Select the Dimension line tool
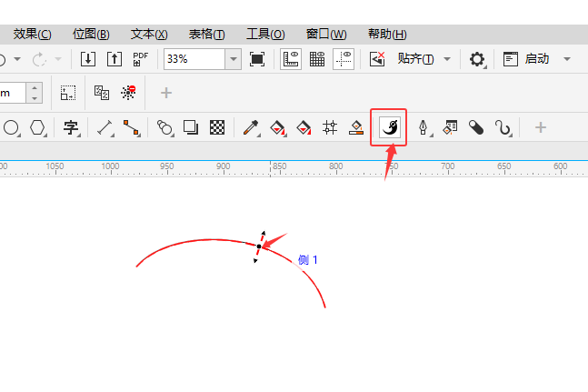588x392 pixels. click(105, 127)
